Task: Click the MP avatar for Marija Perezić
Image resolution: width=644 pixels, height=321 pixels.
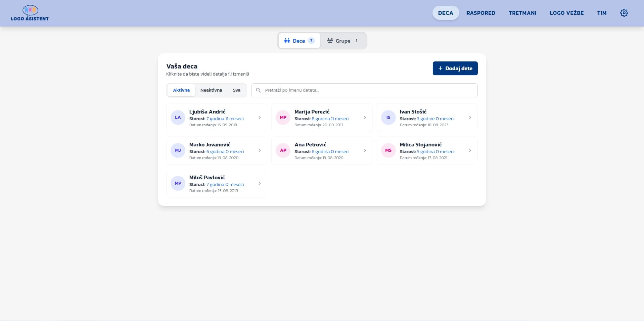Action: tap(283, 118)
